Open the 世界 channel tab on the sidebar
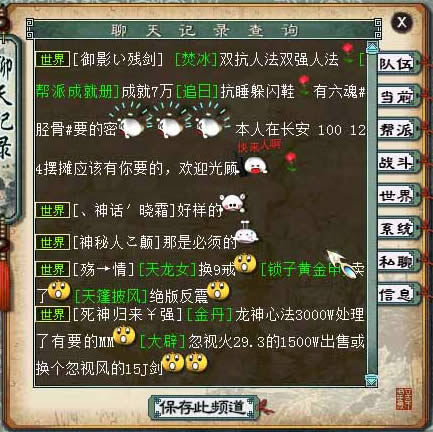Viewport: 433px width, 432px height. tap(397, 196)
